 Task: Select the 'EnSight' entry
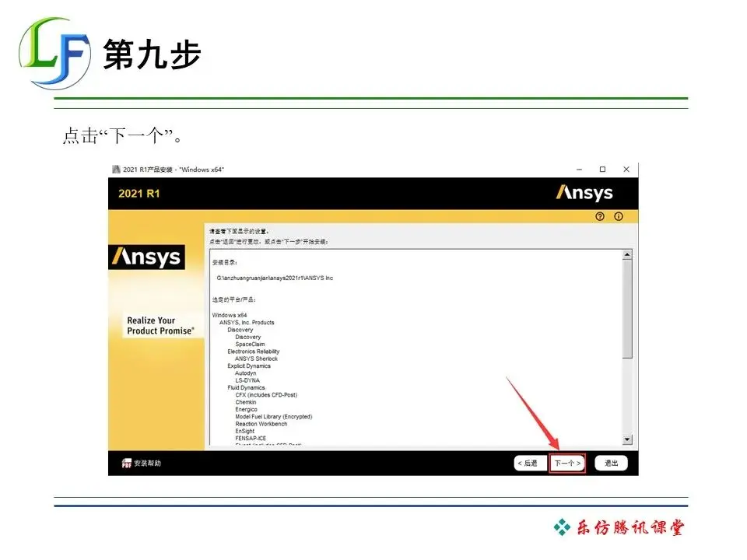click(245, 431)
